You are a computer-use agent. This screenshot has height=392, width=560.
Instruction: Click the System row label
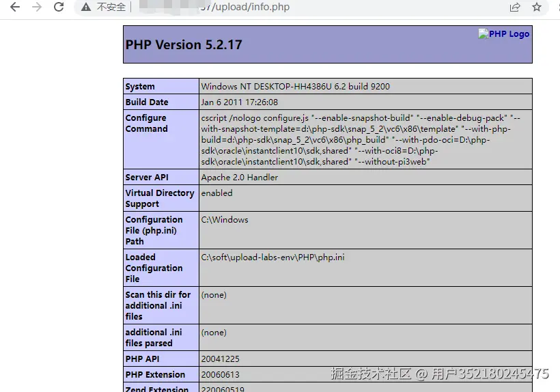140,87
